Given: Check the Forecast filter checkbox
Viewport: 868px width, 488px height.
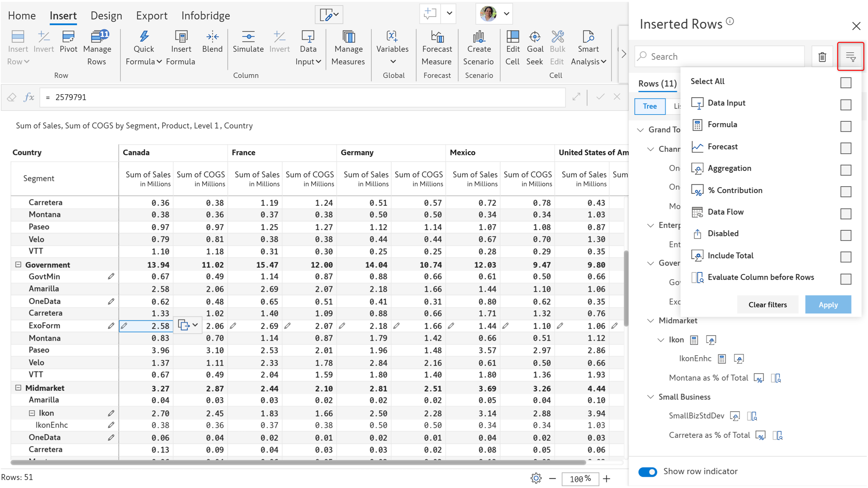Looking at the screenshot, I should pos(845,148).
